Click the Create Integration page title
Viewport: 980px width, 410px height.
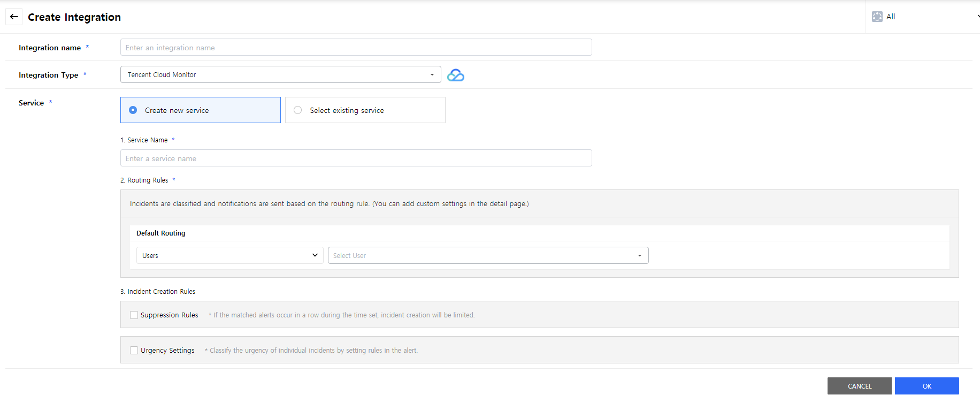coord(74,17)
